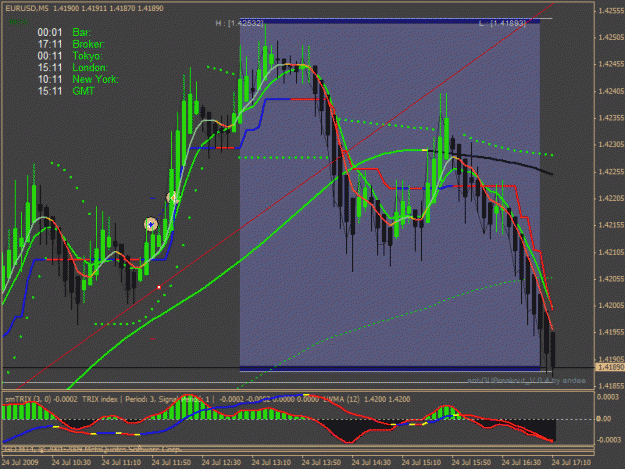Click 1.42405 on the price axis

click(x=611, y=91)
